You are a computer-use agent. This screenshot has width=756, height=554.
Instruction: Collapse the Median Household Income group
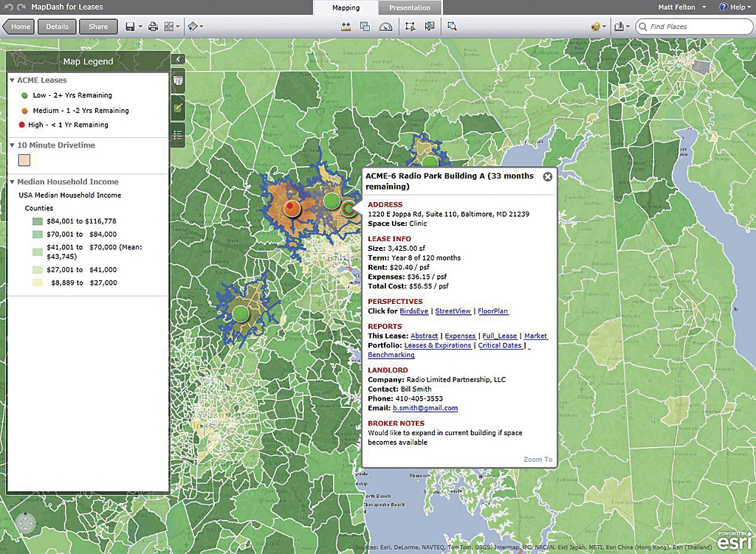click(12, 181)
